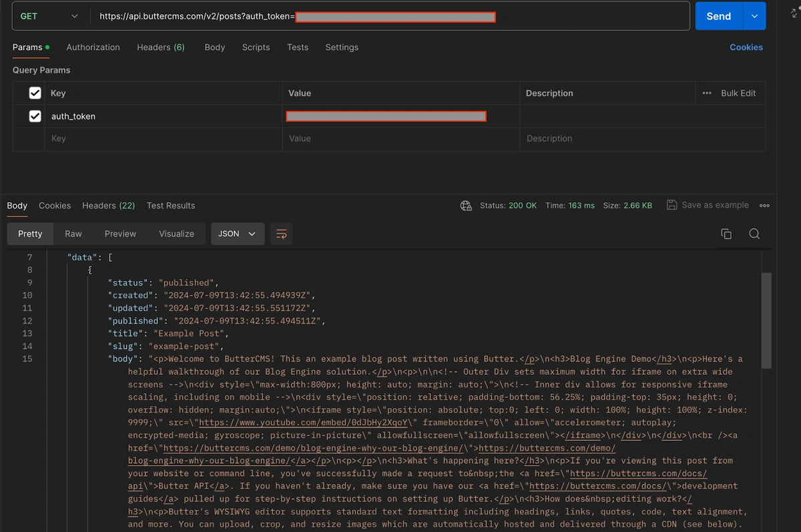Open the Scripts tab
Screen dimensions: 801x532
pyautogui.click(x=256, y=47)
